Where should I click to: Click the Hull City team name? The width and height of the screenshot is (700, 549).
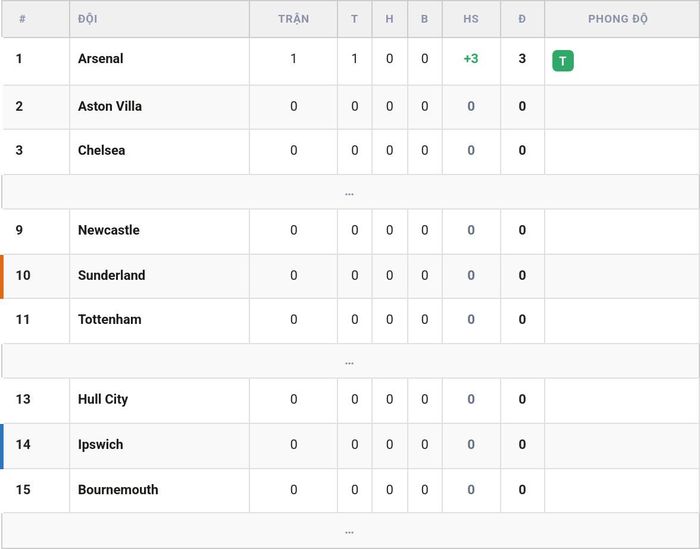pyautogui.click(x=103, y=399)
